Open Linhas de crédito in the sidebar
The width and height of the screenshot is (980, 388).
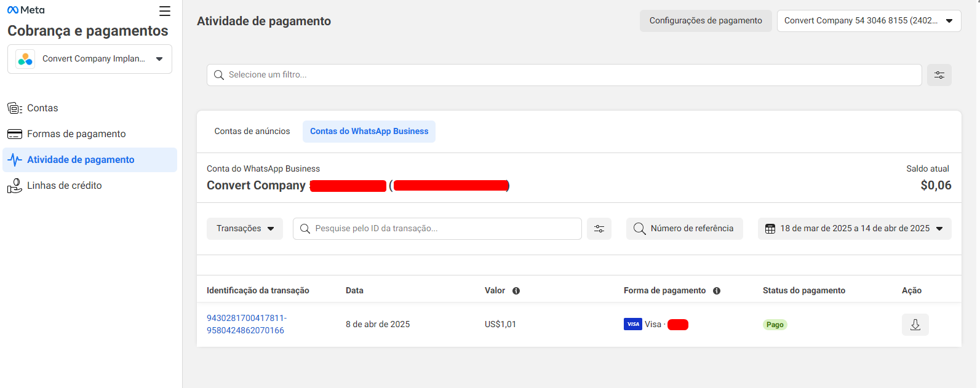point(90,186)
